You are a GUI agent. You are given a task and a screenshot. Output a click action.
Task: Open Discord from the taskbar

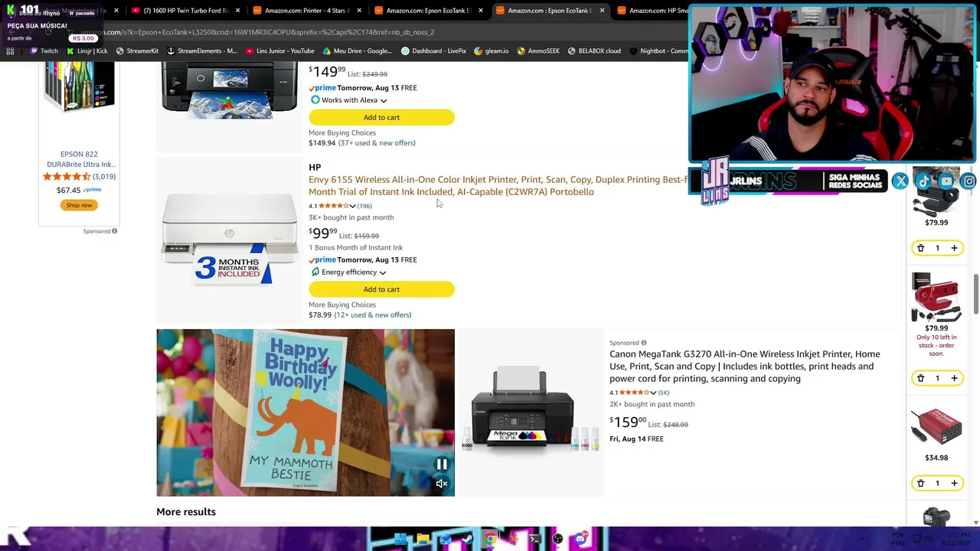coord(580,540)
